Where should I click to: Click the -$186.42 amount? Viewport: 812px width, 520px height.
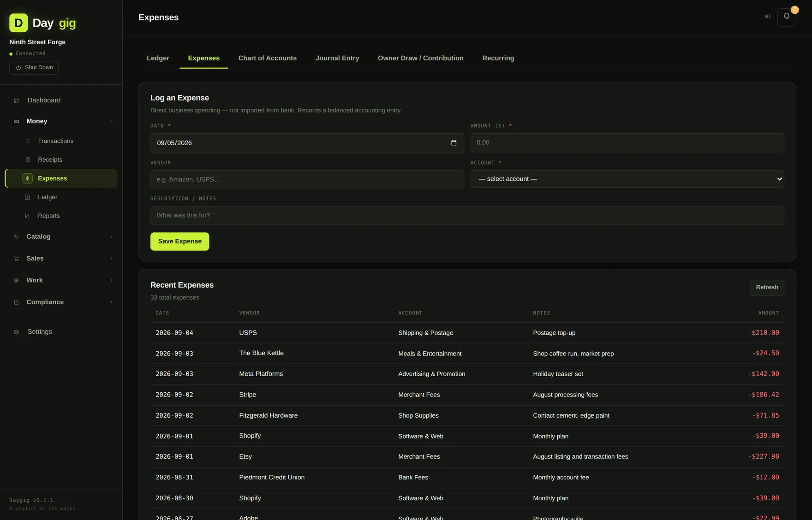(763, 395)
